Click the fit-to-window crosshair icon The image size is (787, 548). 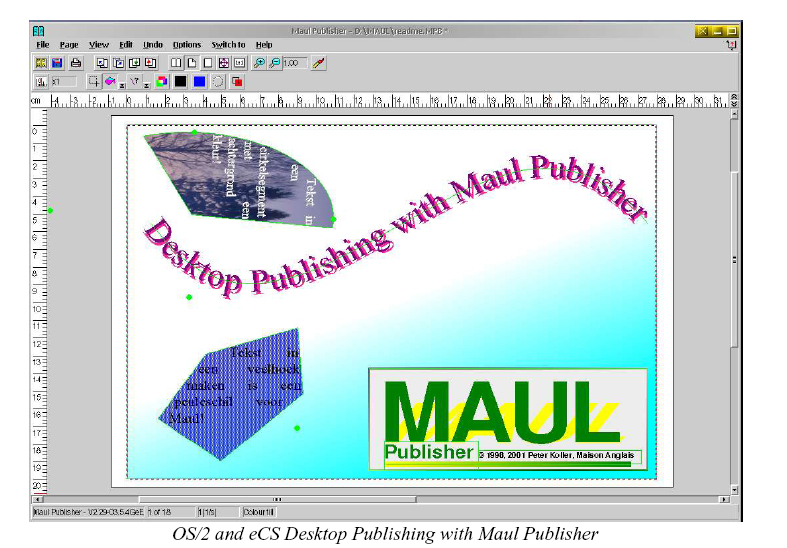click(x=224, y=63)
